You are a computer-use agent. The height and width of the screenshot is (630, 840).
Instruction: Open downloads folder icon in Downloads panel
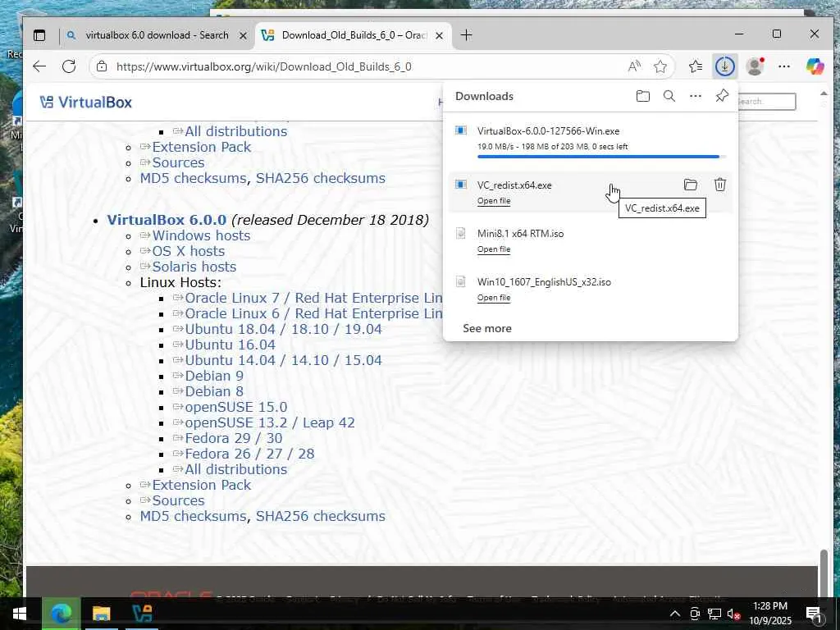click(x=643, y=97)
